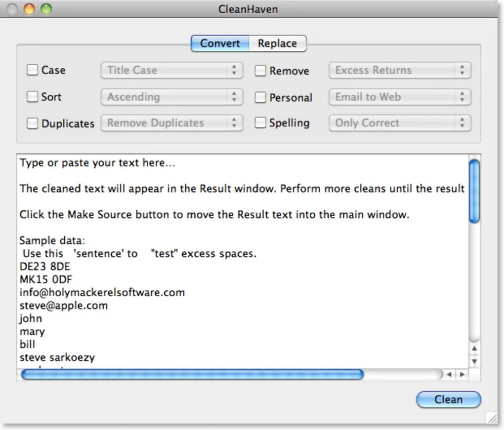Image resolution: width=504 pixels, height=430 pixels.
Task: Click the 'MK15 0DF' line
Action: pos(46,279)
